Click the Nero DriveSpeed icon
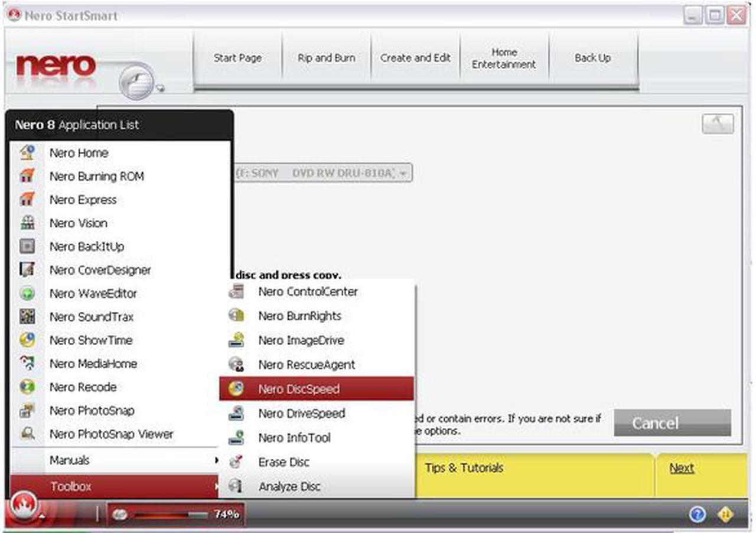This screenshot has height=533, width=756. pyautogui.click(x=236, y=413)
